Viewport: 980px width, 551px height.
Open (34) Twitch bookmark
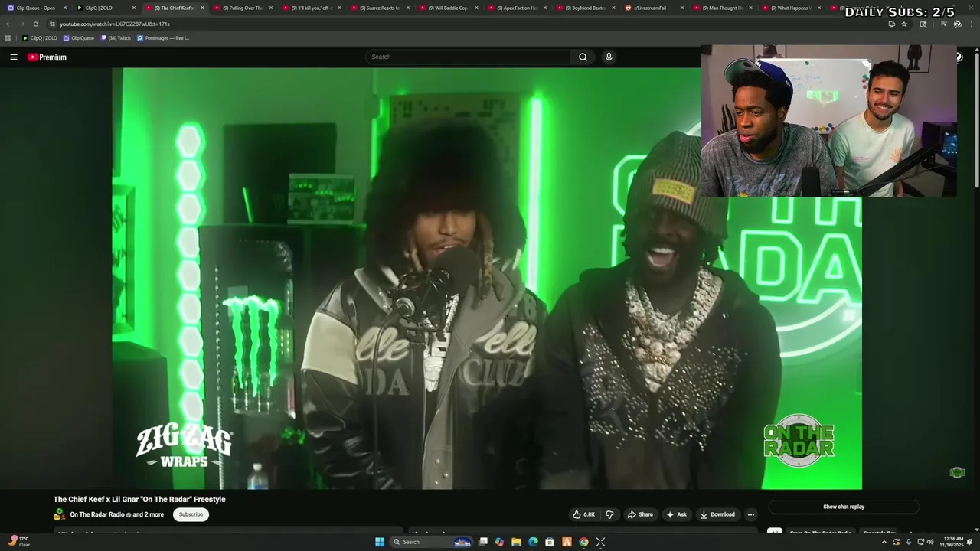point(116,38)
